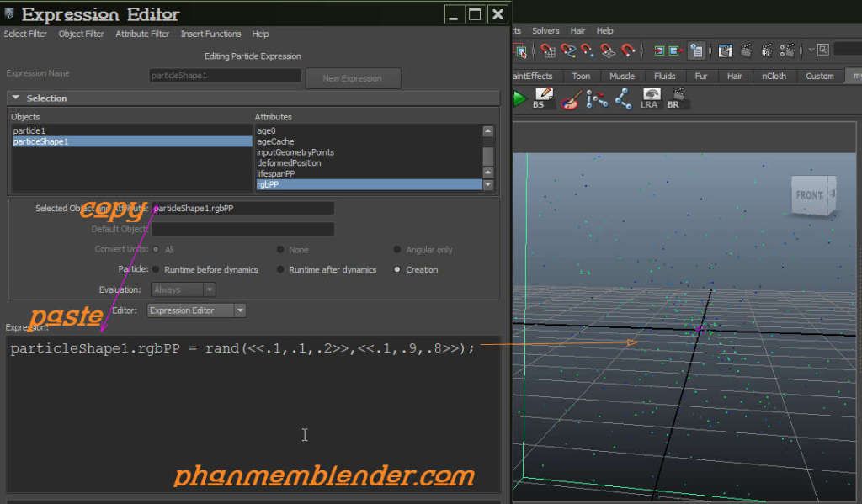Switch to the nCloth shelf tab
The image size is (862, 504).
774,76
